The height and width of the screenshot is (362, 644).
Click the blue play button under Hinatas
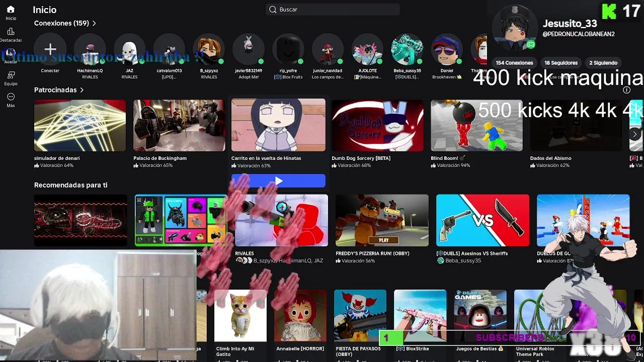click(x=278, y=180)
